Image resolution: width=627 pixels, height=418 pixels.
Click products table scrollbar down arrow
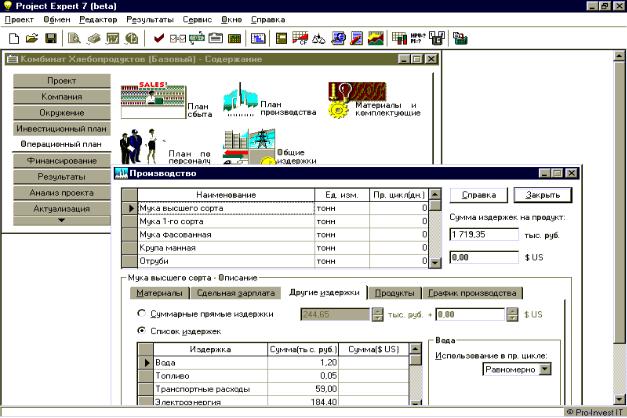click(x=435, y=262)
